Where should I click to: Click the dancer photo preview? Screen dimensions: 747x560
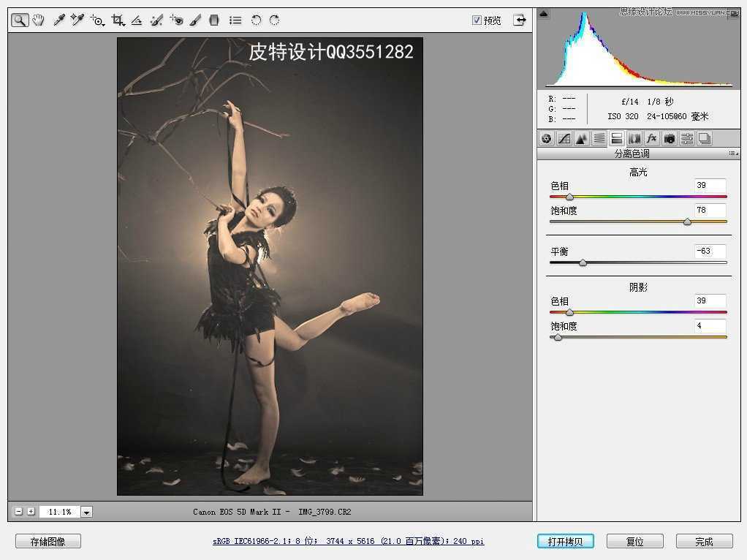point(270,266)
